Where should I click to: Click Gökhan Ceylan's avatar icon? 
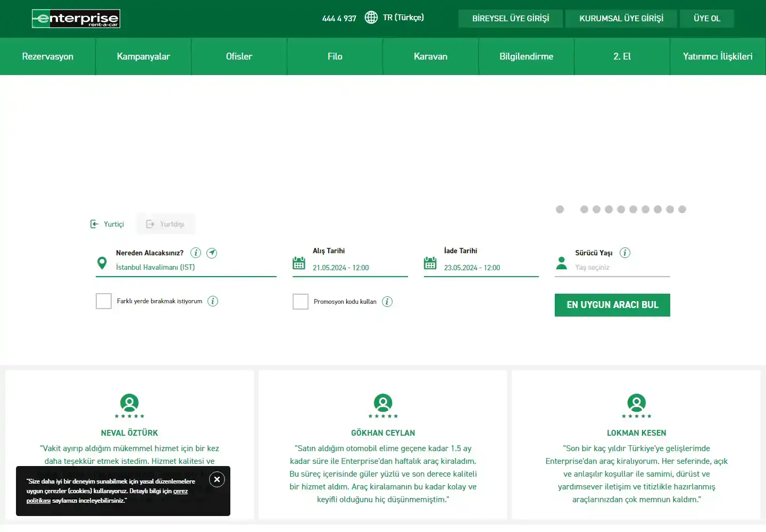pyautogui.click(x=383, y=403)
